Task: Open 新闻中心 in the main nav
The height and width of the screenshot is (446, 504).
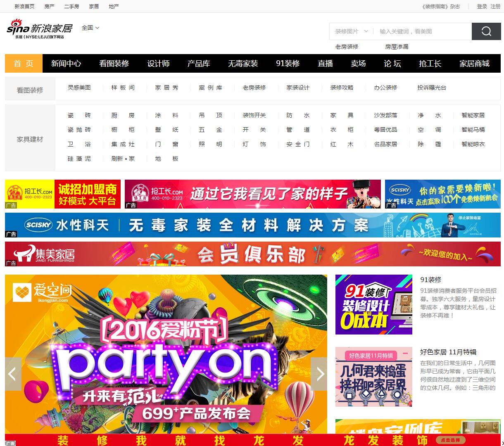Action: 66,64
